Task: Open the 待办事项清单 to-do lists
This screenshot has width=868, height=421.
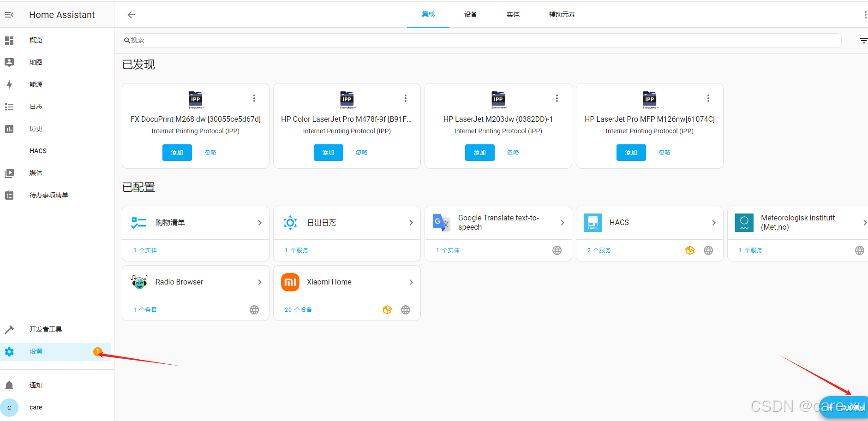Action: (55, 195)
